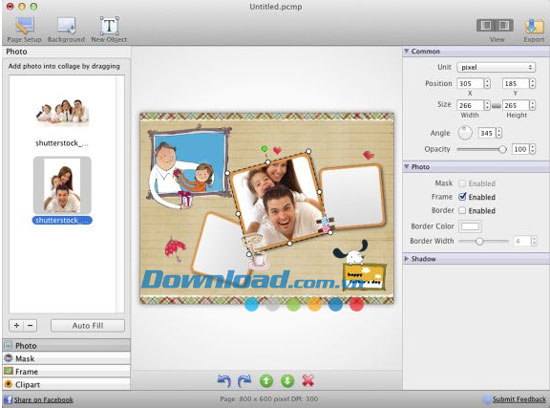Collapse the Photo properties section

[x=406, y=167]
